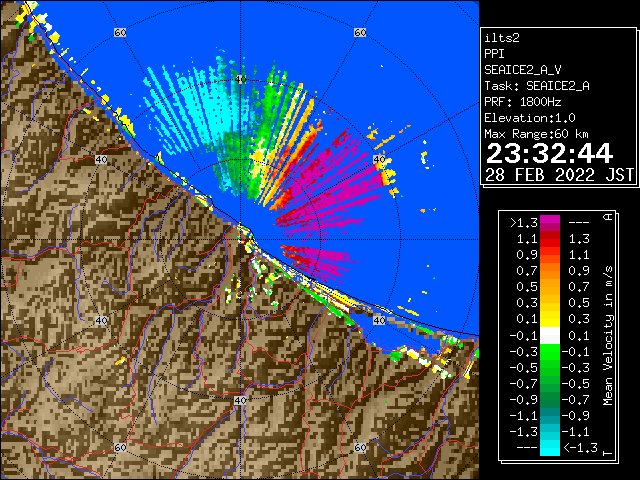Click the magenta >1.3 color bar segment

click(x=550, y=223)
